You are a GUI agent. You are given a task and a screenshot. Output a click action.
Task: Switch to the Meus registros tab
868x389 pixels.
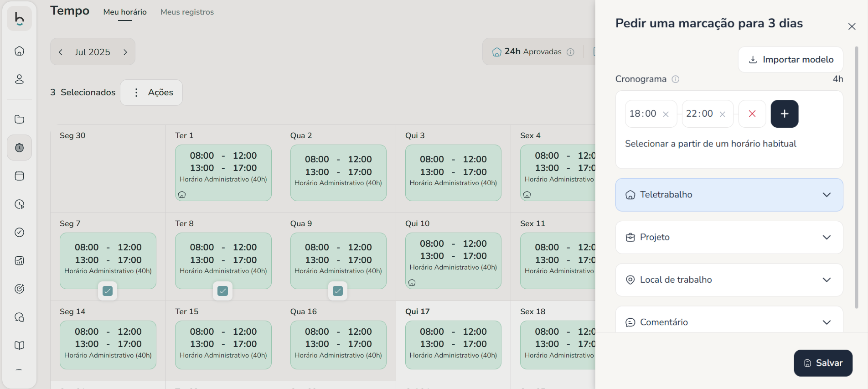[x=187, y=12]
